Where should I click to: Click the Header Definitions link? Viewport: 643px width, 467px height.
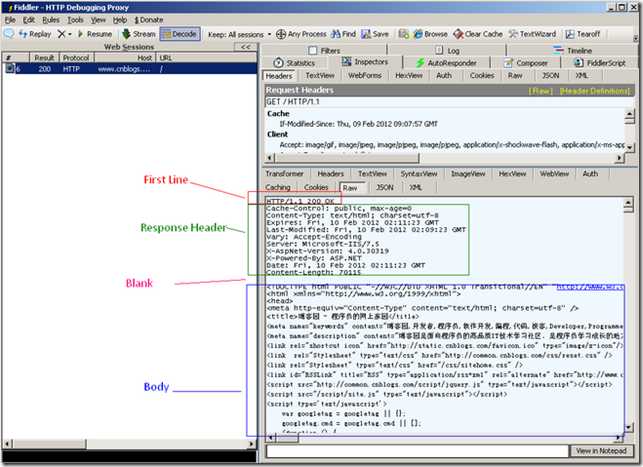click(594, 91)
